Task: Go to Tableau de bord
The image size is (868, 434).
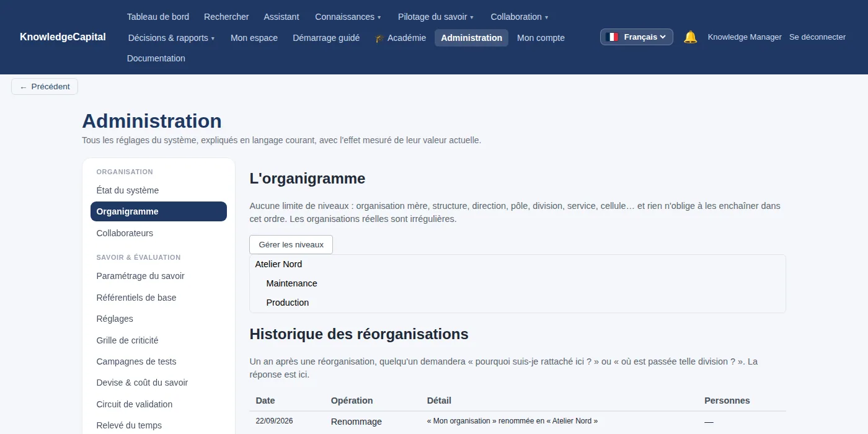Action: (158, 17)
